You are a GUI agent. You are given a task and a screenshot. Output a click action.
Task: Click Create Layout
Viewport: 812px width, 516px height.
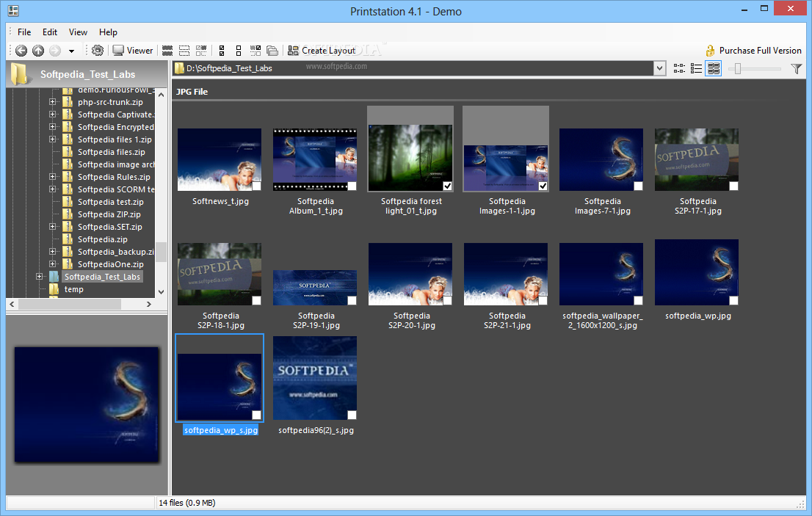click(x=322, y=50)
